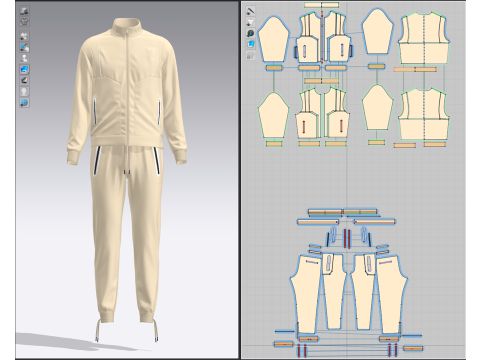
Task: Click the white shirt display icon in 3D toolbar
Action: (24, 36)
